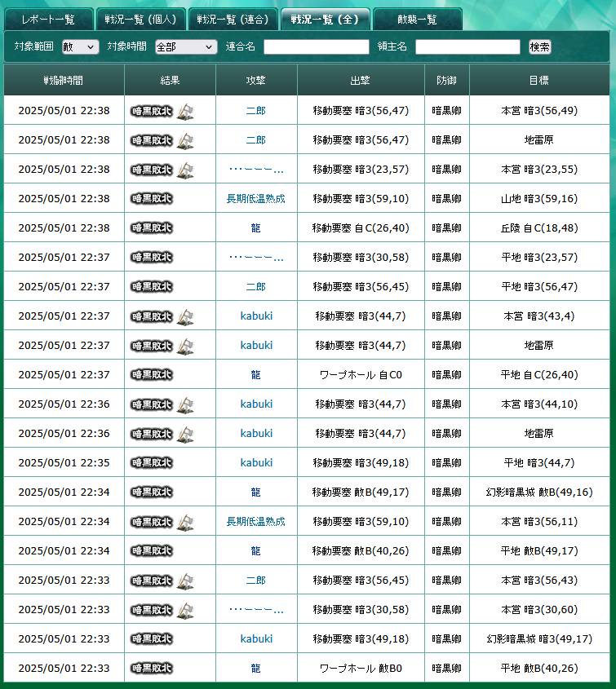616x689 pixels.
Task: Click the 結果 column header
Action: tap(171, 80)
